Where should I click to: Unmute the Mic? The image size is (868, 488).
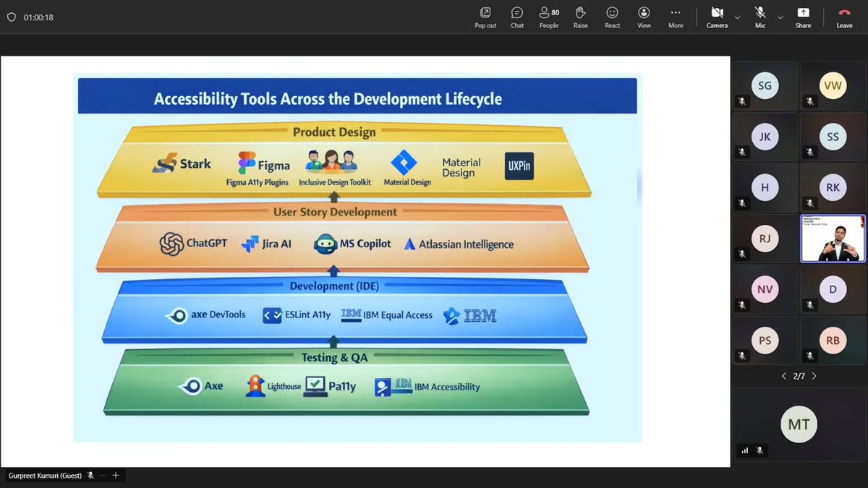click(x=760, y=17)
